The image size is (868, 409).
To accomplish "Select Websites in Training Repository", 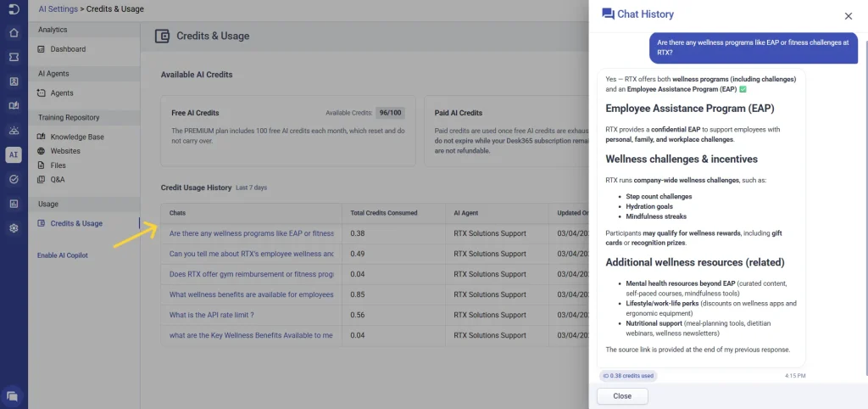I will pyautogui.click(x=65, y=151).
